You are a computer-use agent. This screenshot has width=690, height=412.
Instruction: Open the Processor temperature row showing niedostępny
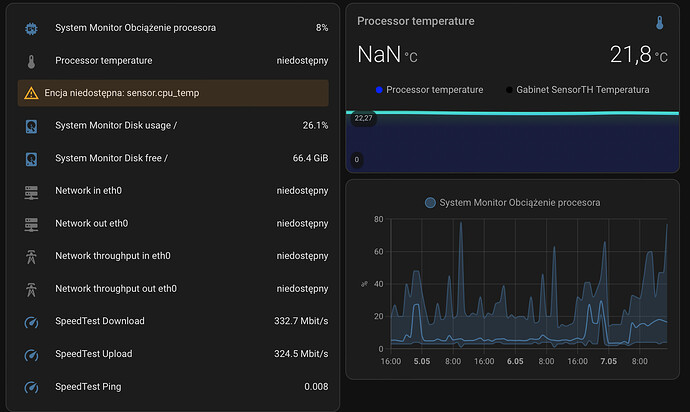173,61
